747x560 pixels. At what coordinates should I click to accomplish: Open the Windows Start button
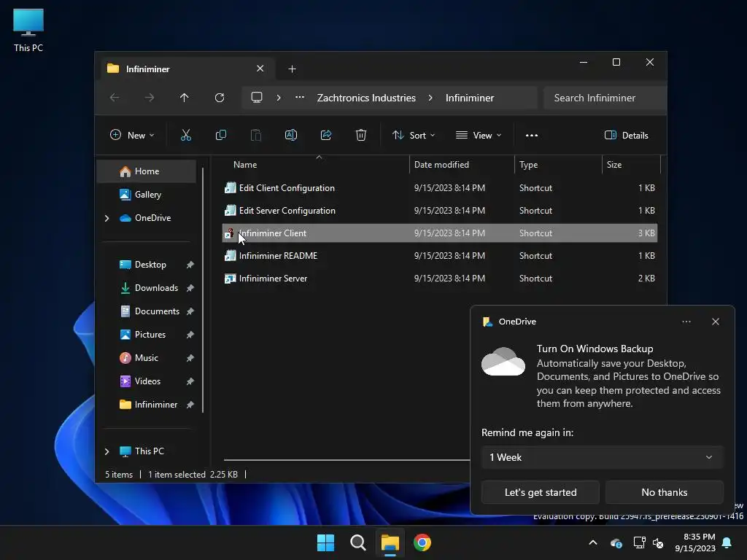click(x=326, y=542)
